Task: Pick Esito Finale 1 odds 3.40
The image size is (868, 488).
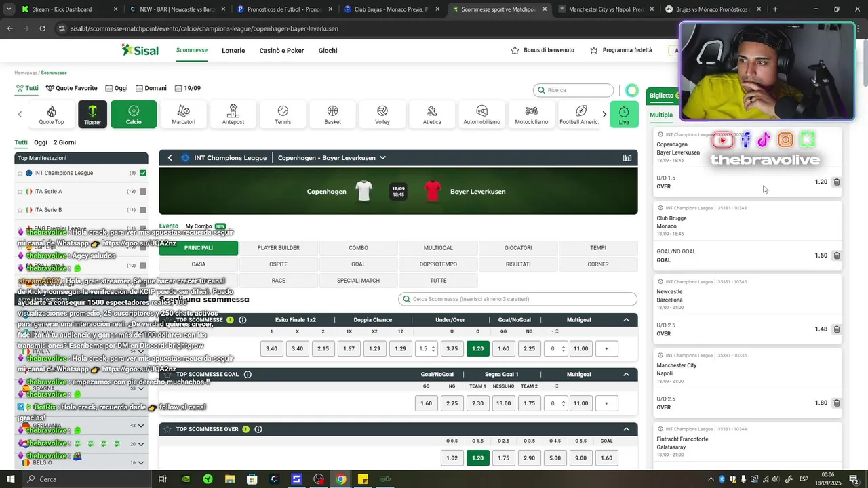Action: tap(271, 348)
